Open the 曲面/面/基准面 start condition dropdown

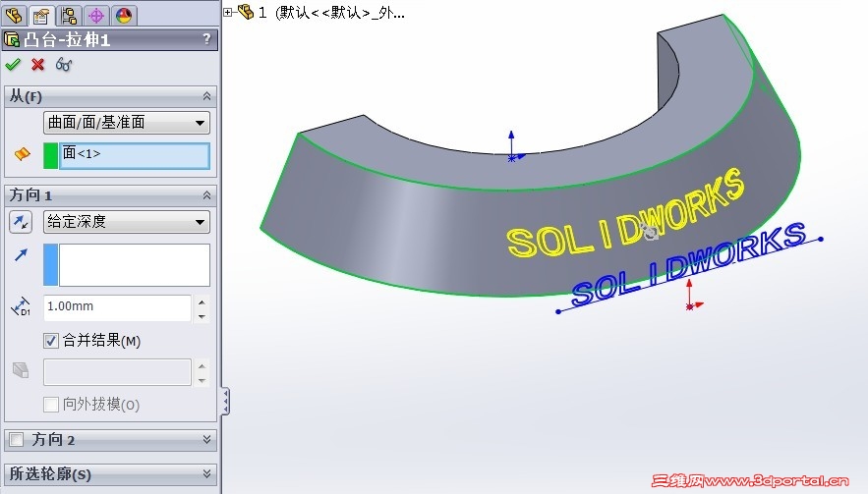(127, 122)
